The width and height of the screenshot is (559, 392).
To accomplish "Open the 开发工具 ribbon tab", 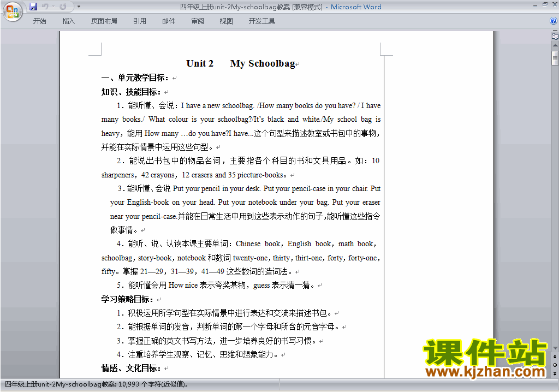I will tap(261, 21).
